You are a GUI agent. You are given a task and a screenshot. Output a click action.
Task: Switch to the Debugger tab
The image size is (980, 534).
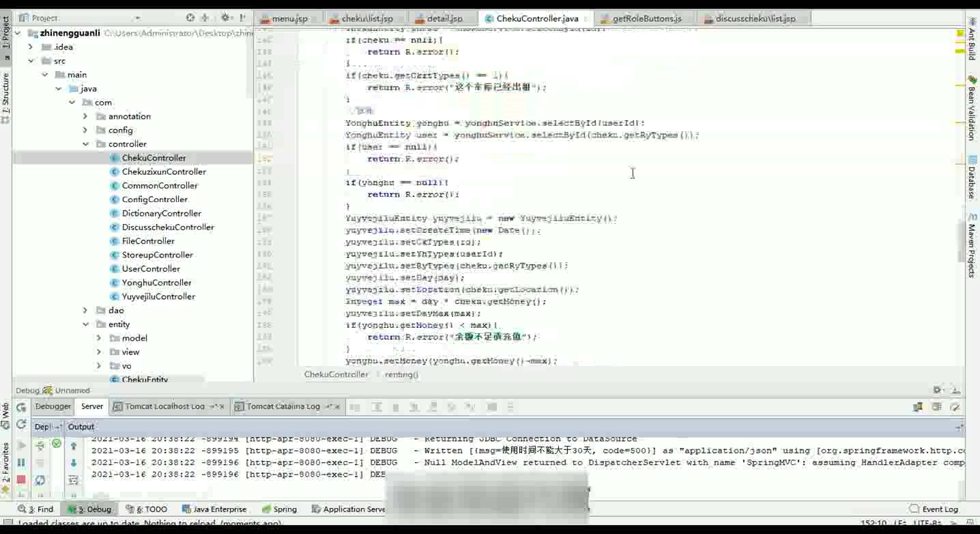click(x=53, y=406)
